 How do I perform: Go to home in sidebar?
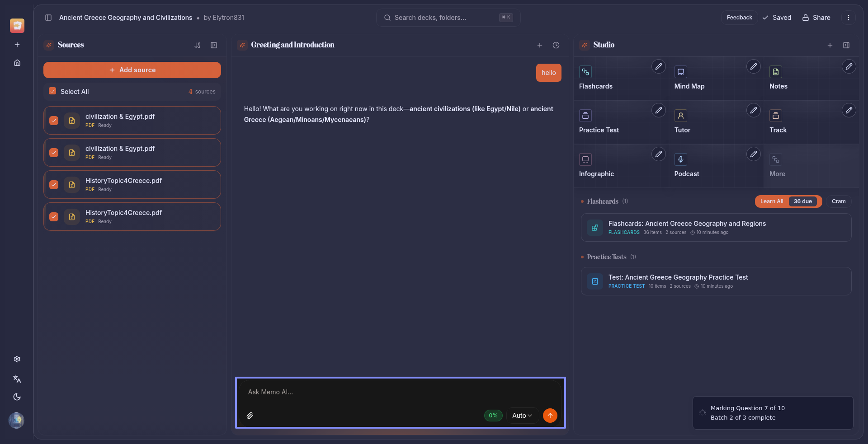[x=17, y=63]
